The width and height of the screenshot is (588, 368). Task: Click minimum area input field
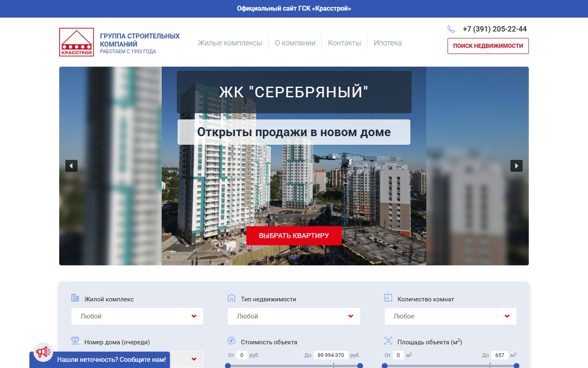[398, 355]
